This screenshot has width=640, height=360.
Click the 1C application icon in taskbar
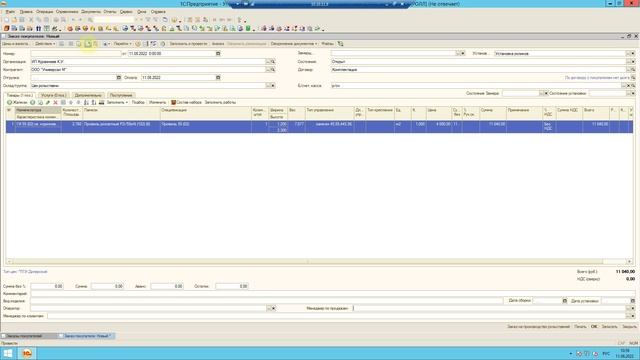tap(27, 353)
